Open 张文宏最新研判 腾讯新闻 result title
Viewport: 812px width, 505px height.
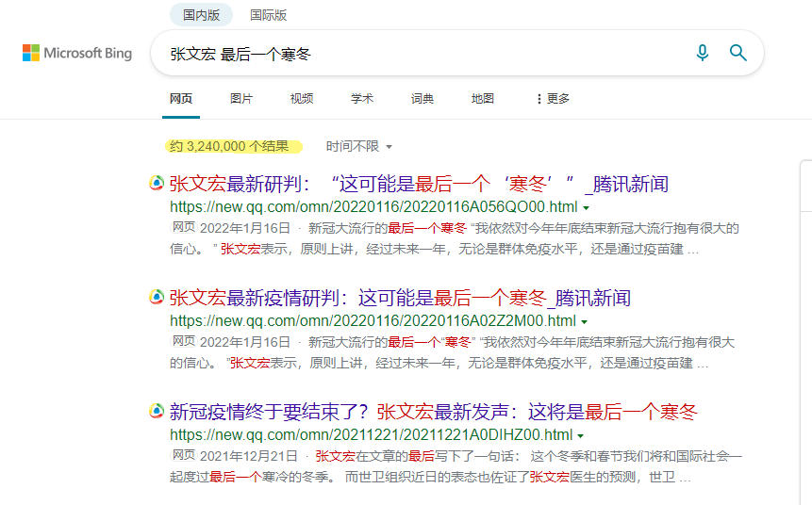419,184
